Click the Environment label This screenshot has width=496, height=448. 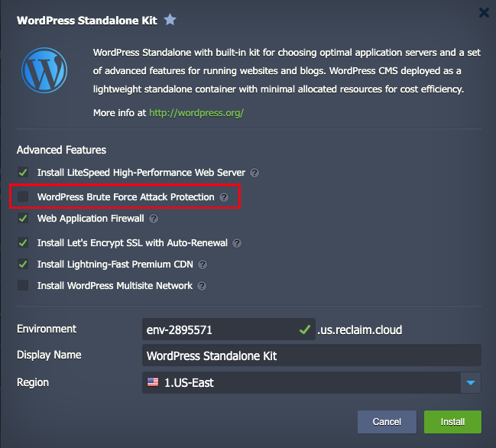(x=47, y=329)
